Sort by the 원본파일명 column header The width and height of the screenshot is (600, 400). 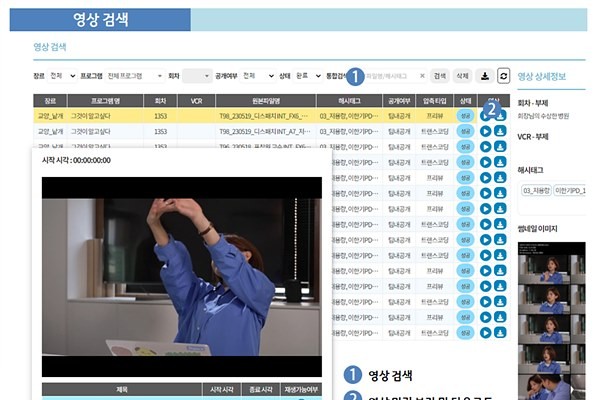click(266, 101)
